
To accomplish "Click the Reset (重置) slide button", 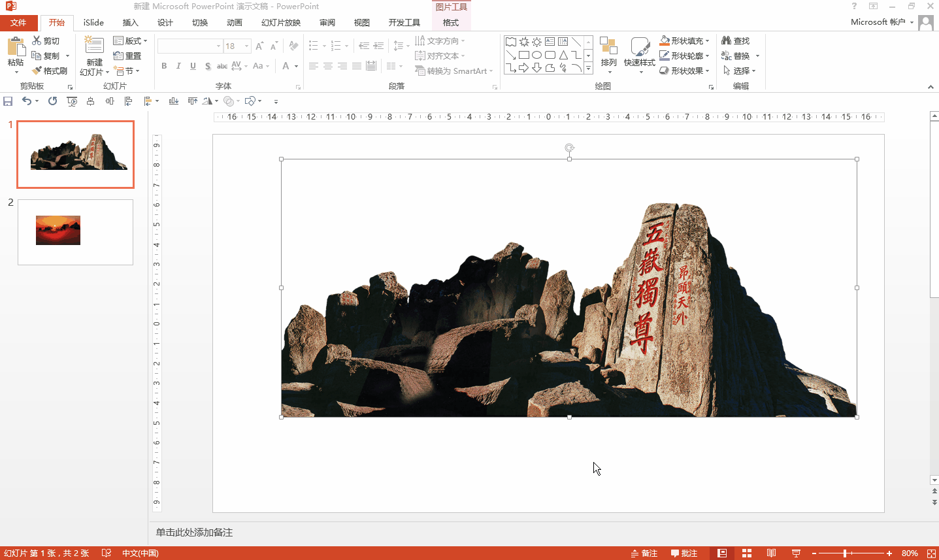I will coord(127,56).
